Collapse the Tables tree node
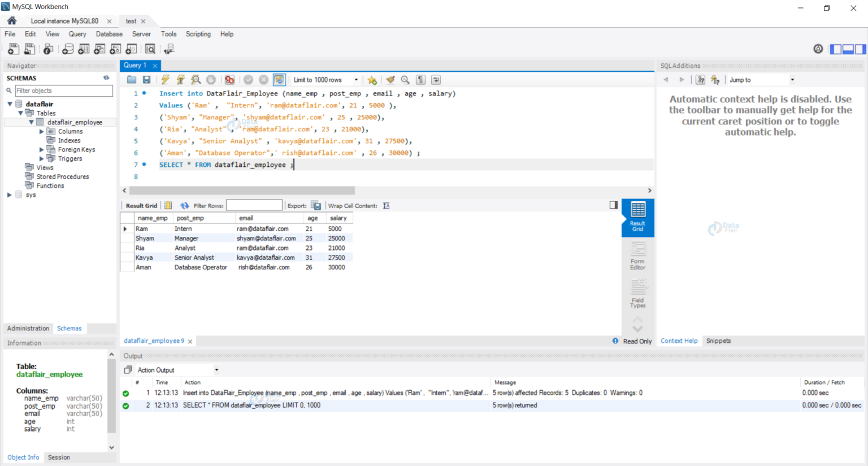The height and width of the screenshot is (466, 868). coord(20,113)
